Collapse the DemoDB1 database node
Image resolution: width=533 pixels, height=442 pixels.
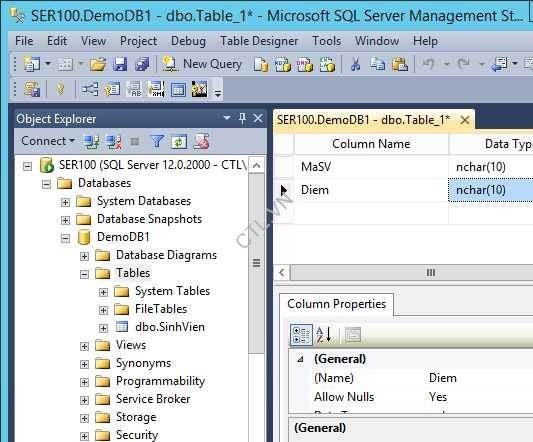coord(65,238)
